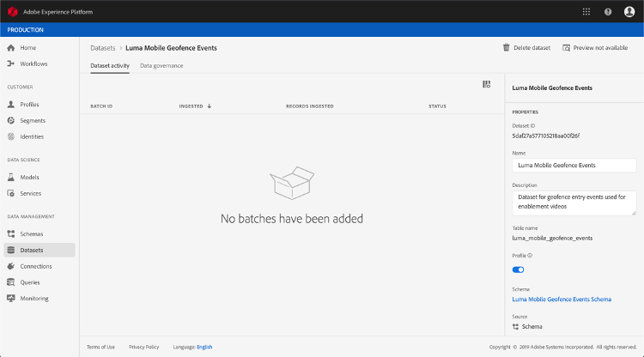Click the Profile info icon
644x357 pixels.
(530, 255)
